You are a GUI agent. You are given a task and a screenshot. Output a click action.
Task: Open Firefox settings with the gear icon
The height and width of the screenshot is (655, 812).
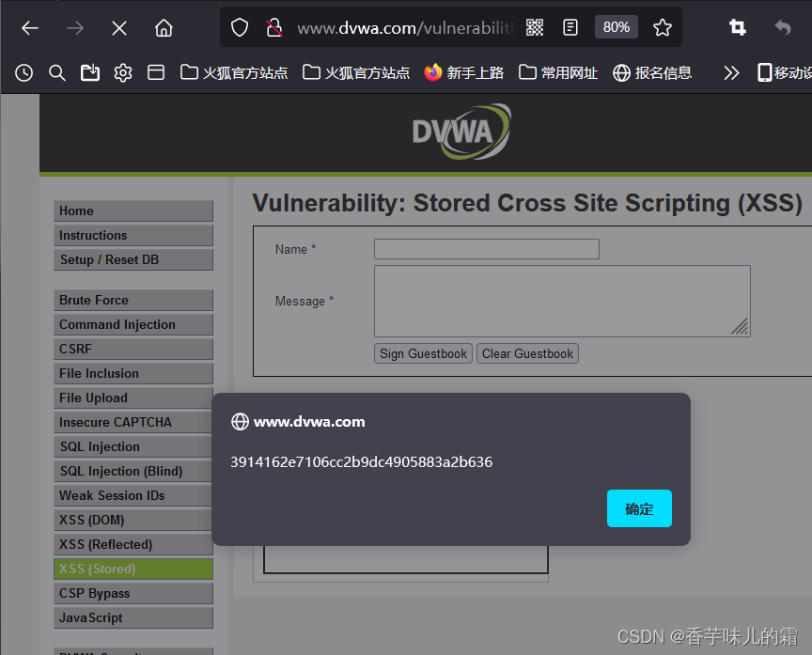[x=122, y=71]
